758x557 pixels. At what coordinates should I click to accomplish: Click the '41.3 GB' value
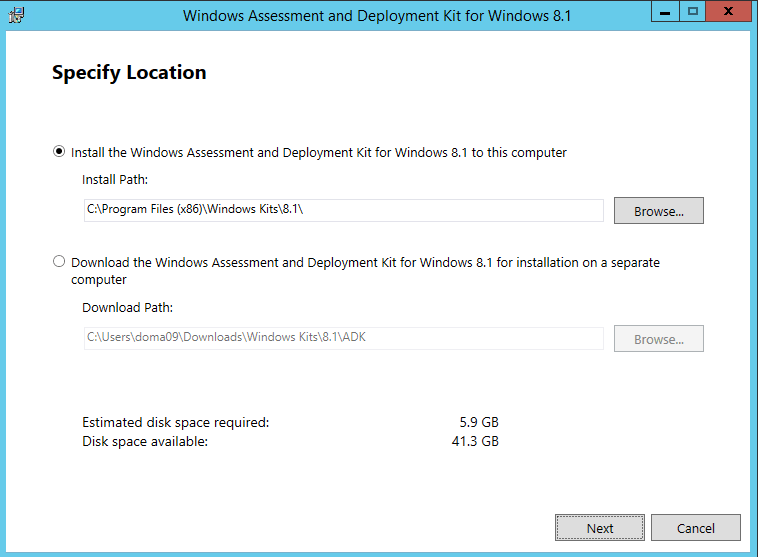tap(475, 441)
